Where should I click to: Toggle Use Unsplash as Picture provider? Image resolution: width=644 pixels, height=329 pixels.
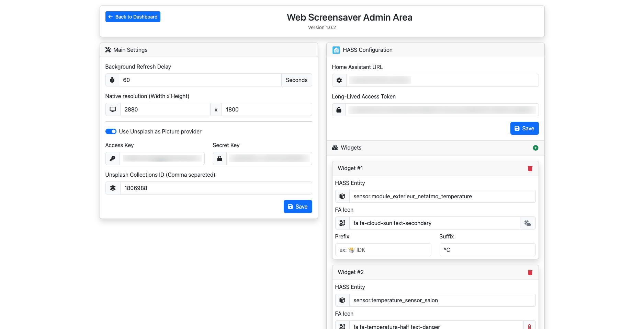(111, 131)
